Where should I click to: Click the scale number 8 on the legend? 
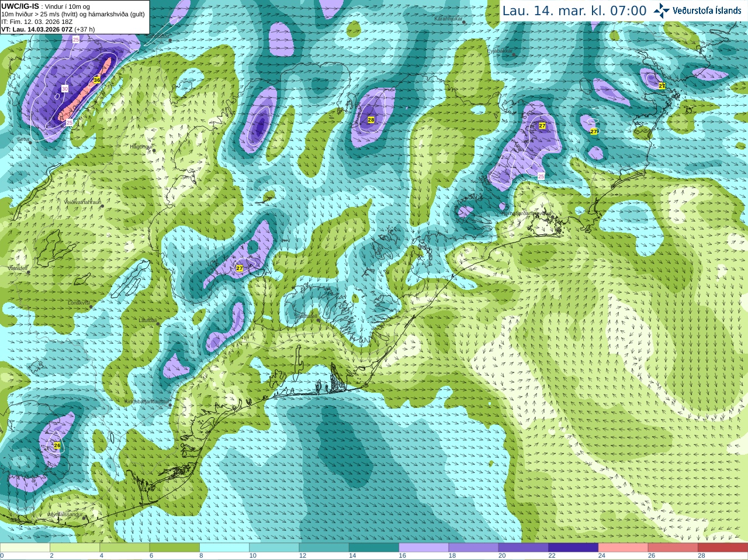click(x=201, y=556)
